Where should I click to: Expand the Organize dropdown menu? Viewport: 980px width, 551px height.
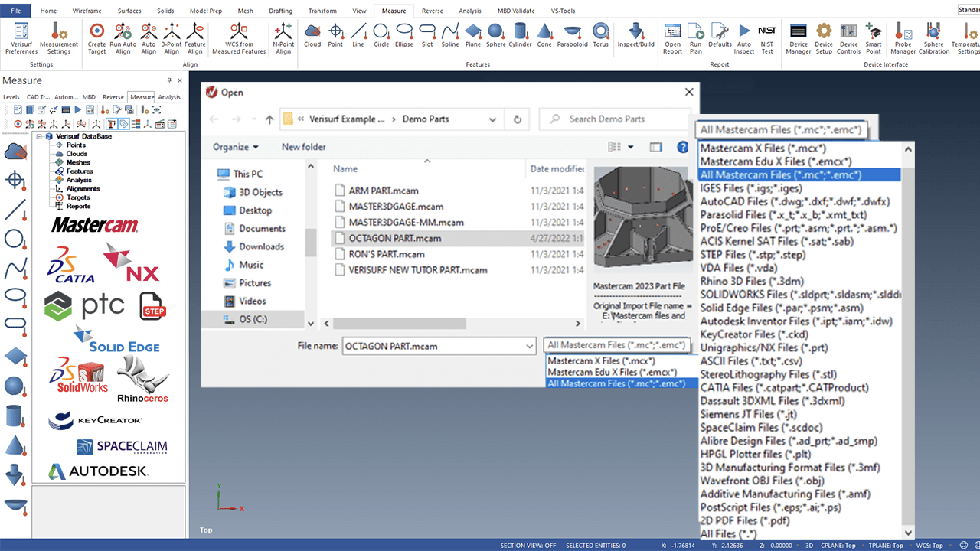235,147
